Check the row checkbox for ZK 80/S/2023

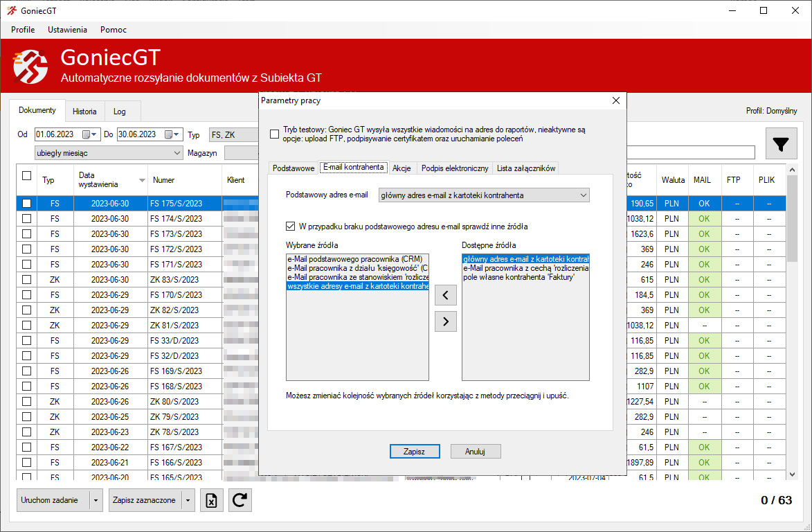pos(27,402)
